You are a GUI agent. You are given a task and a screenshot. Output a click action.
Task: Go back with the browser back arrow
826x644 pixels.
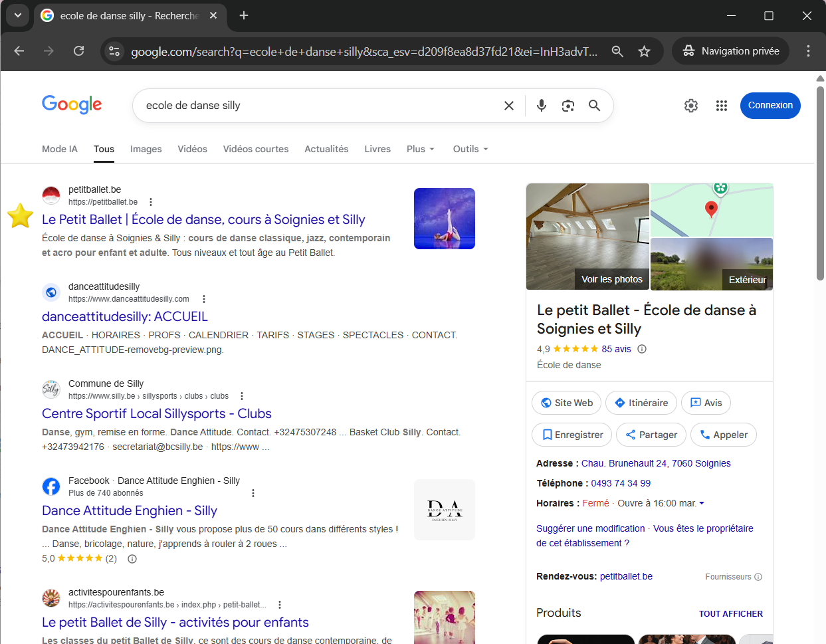tap(19, 51)
